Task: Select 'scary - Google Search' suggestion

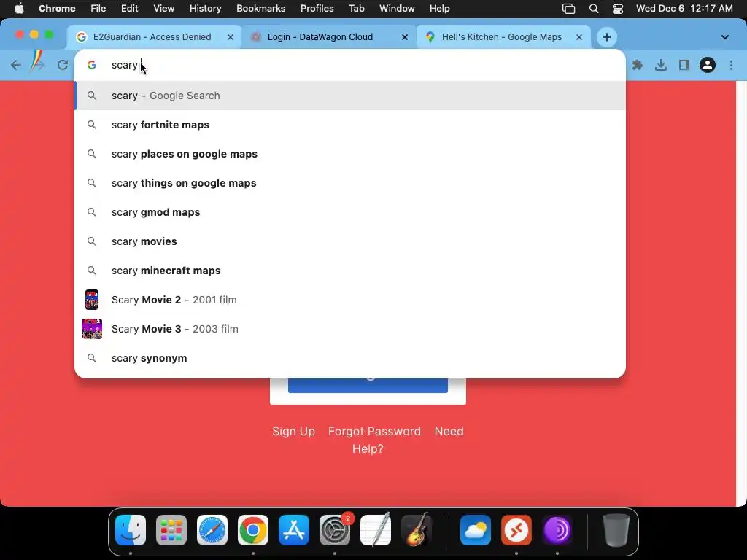Action: point(349,96)
